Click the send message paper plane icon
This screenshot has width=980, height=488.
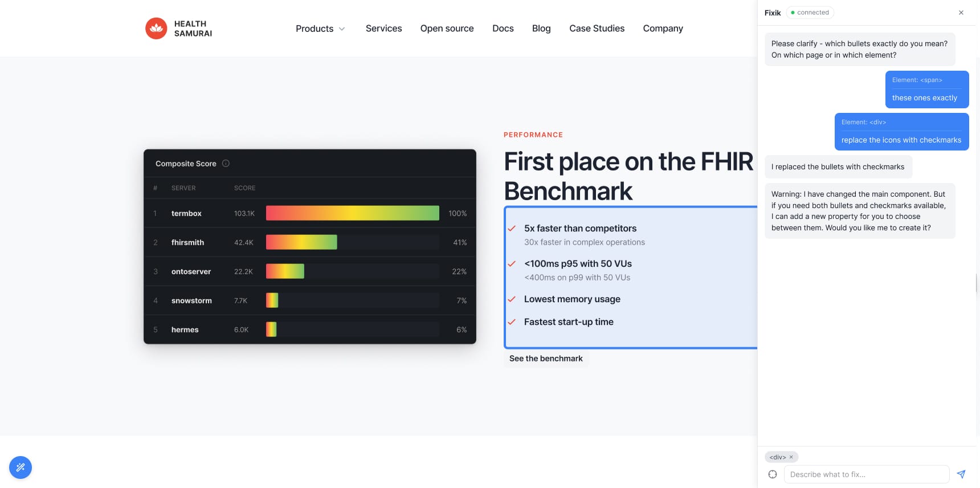coord(961,474)
